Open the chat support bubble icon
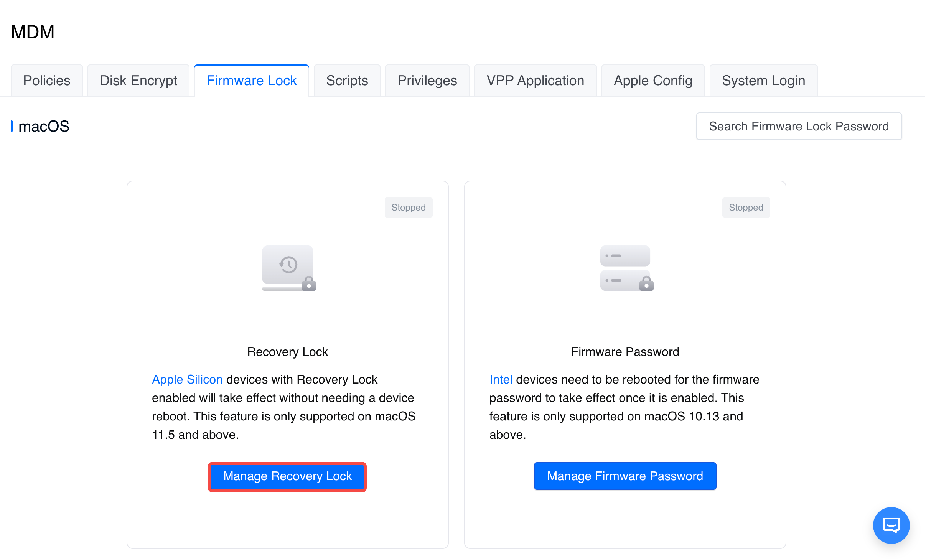This screenshot has height=560, width=926. (x=891, y=525)
